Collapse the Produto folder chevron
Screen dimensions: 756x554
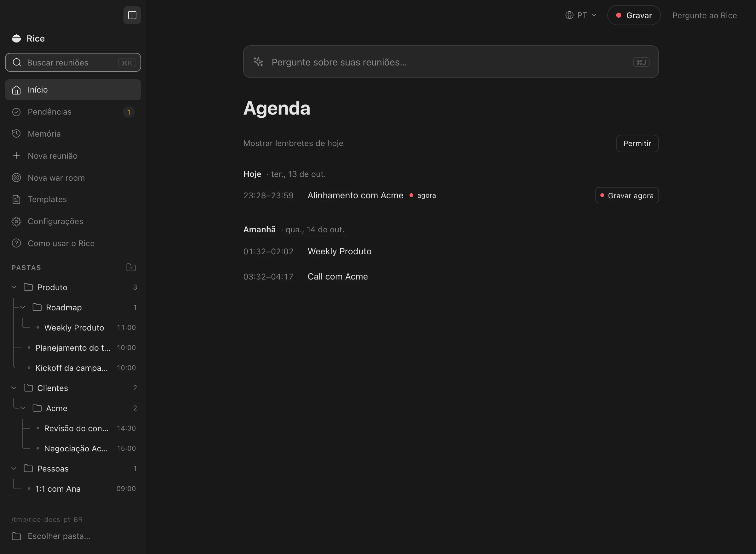14,287
